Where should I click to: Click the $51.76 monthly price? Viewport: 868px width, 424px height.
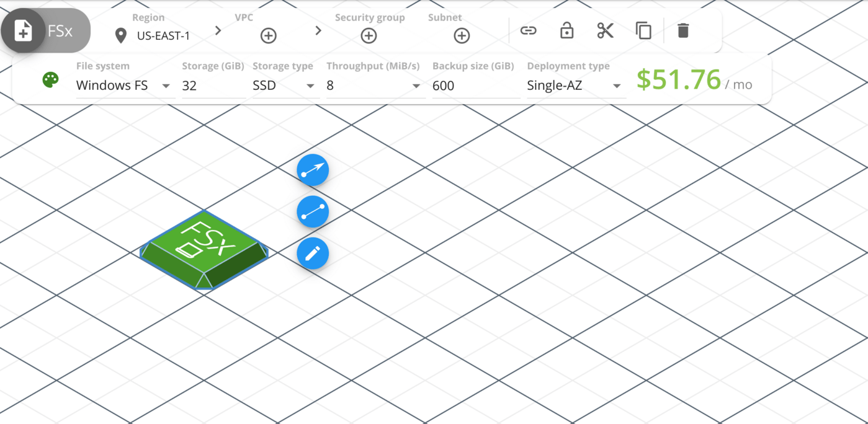click(x=679, y=80)
